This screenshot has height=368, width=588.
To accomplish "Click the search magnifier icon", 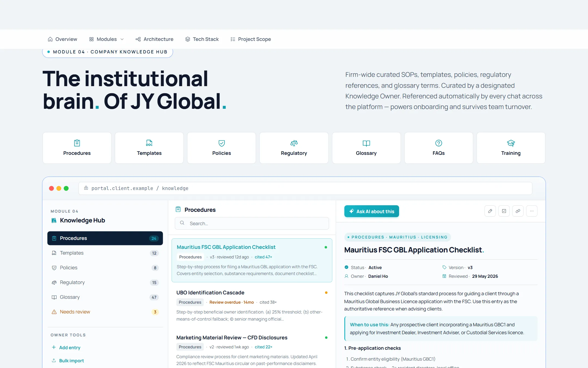I will point(182,223).
